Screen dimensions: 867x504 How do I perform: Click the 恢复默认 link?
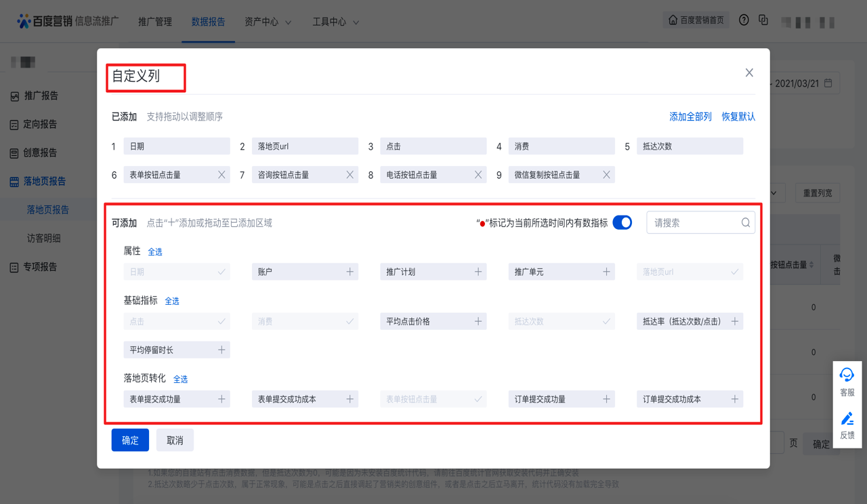pos(738,117)
